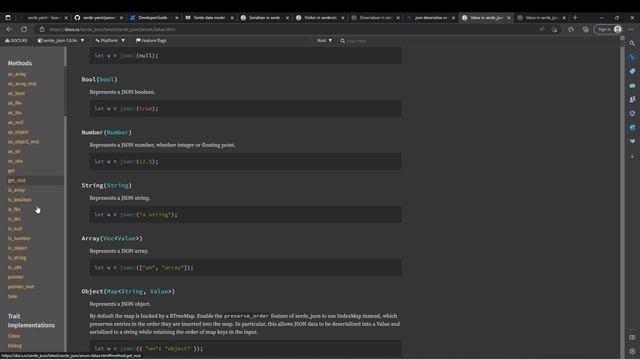The image size is (640, 360).
Task: Open the Vec type link in Array variant
Action: 109,238
